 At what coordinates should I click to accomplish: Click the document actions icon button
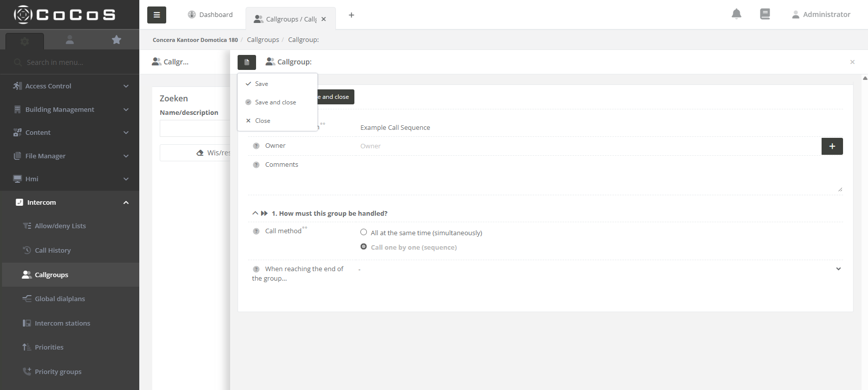tap(247, 62)
